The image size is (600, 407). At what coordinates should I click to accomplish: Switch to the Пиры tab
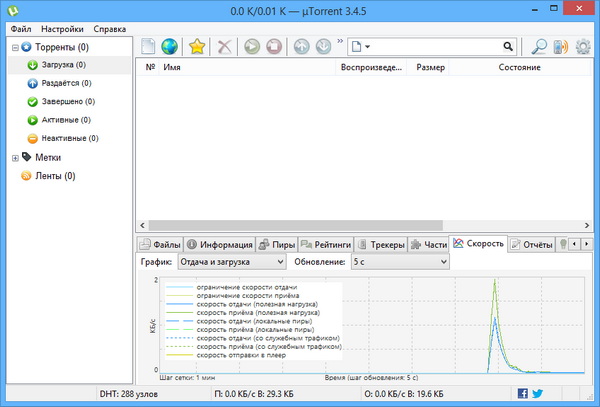tap(277, 244)
